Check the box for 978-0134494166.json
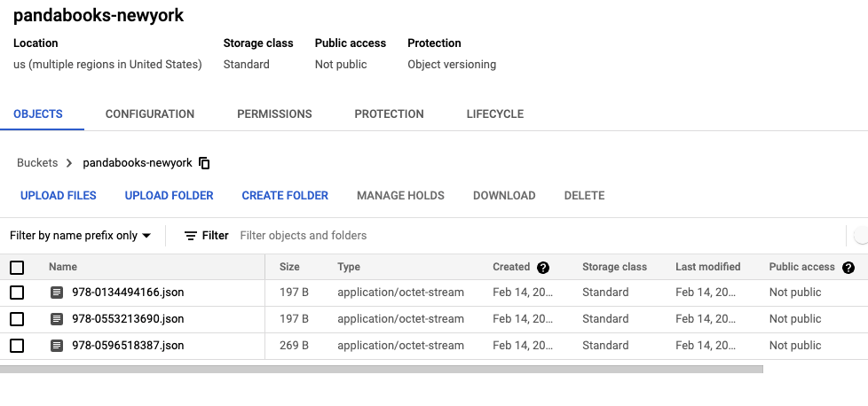This screenshot has height=406, width=868. click(17, 293)
